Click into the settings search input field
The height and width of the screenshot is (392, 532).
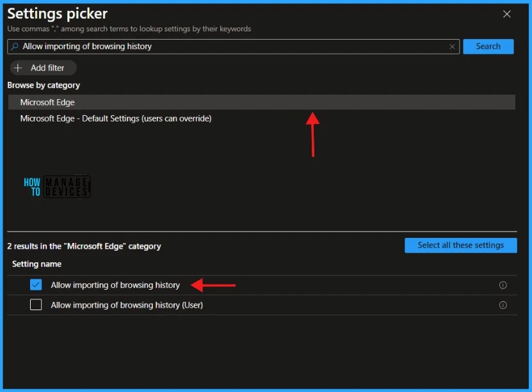click(233, 47)
